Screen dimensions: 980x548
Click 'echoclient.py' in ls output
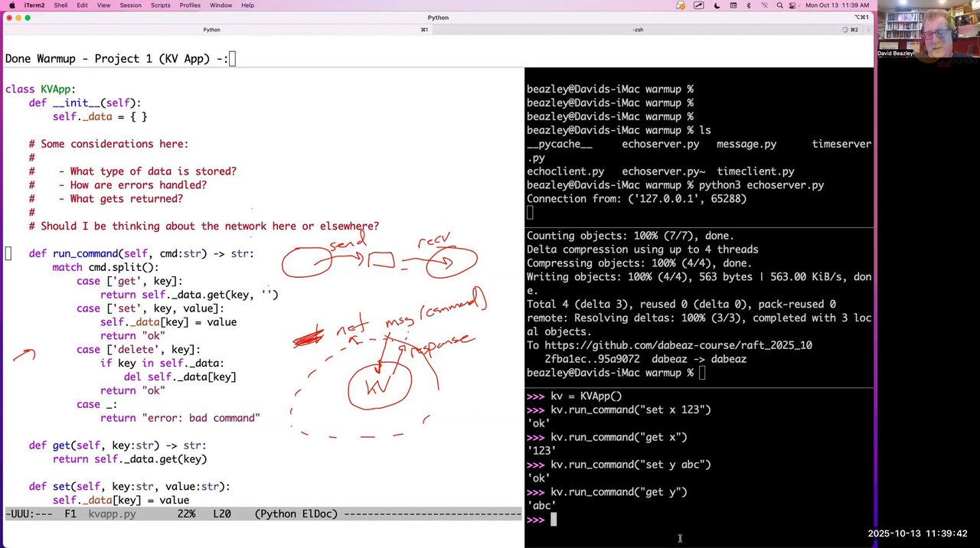pyautogui.click(x=565, y=171)
